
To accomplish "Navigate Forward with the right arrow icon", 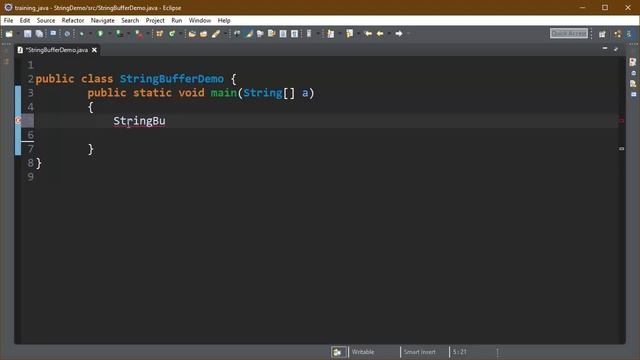I will [x=399, y=33].
